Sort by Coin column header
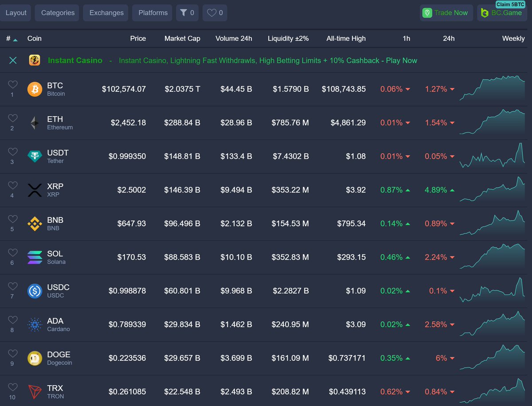The width and height of the screenshot is (532, 406). (34, 39)
